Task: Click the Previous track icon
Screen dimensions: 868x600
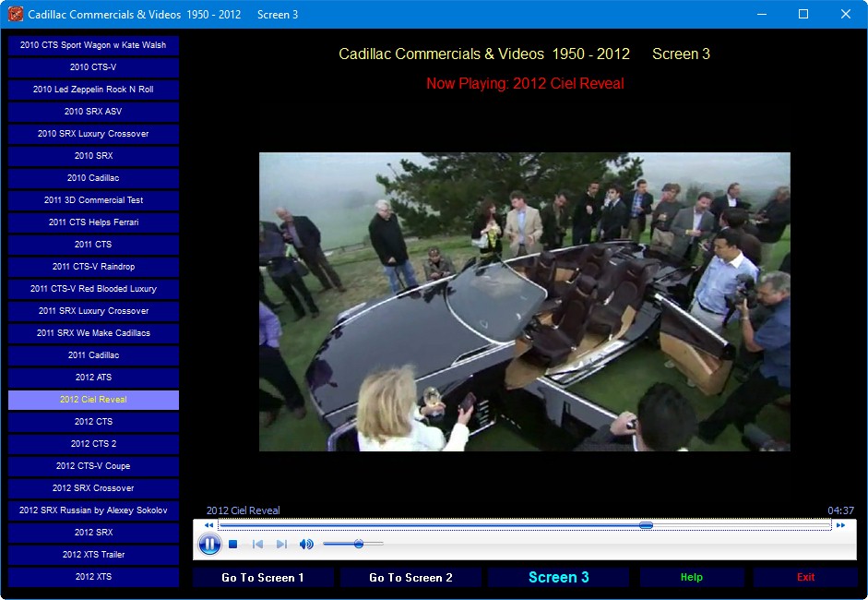Action: (x=258, y=545)
